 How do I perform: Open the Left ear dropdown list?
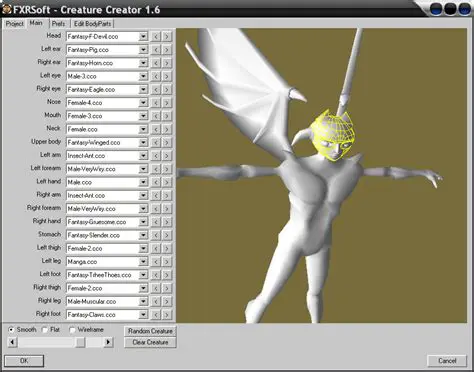[143, 50]
